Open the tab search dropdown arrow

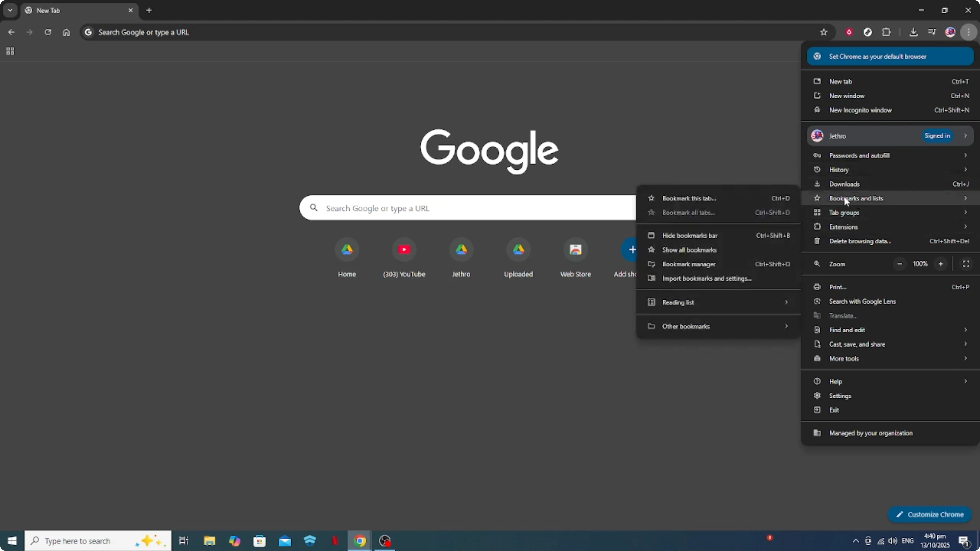[x=10, y=10]
